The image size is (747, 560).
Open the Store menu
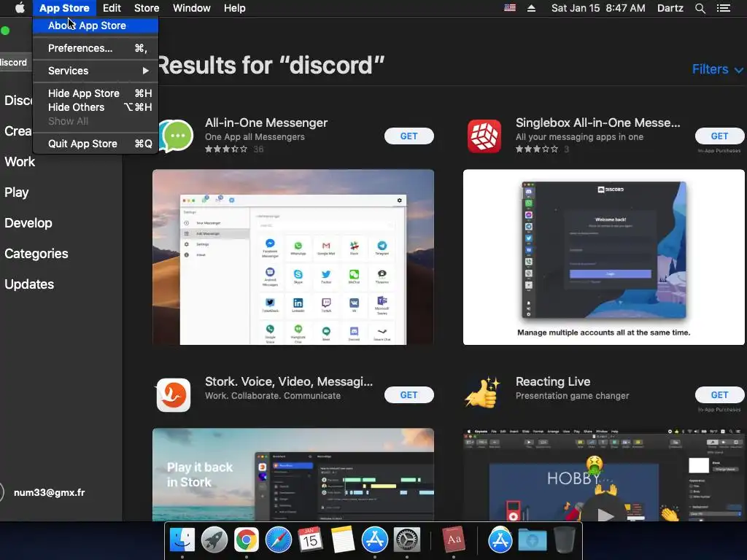147,8
